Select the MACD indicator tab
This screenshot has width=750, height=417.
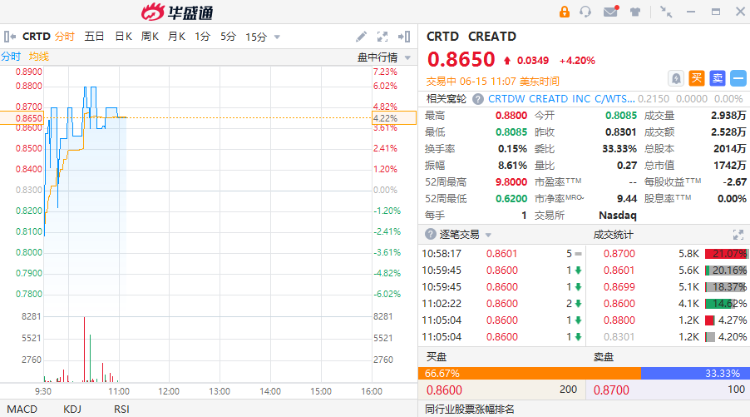[x=22, y=408]
